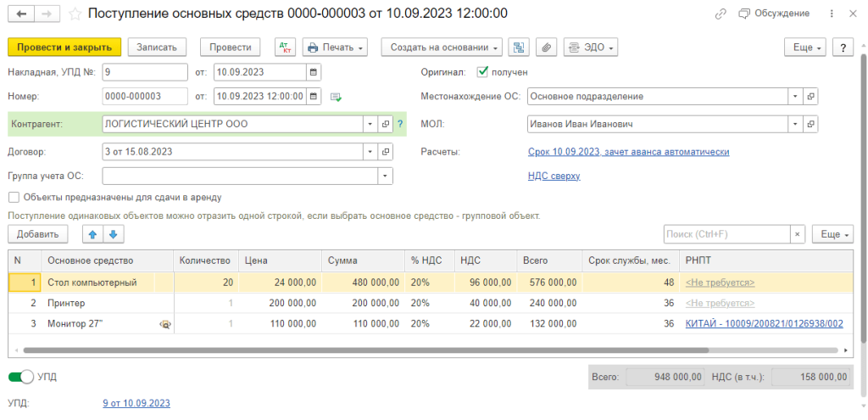Image resolution: width=868 pixels, height=420 pixels.
Task: Expand the Создать на основании dropdown
Action: [x=442, y=48]
